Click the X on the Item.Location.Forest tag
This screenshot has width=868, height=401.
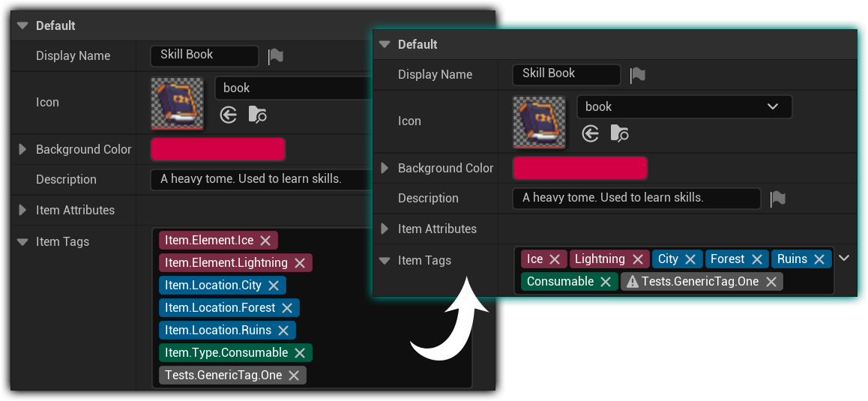point(287,308)
